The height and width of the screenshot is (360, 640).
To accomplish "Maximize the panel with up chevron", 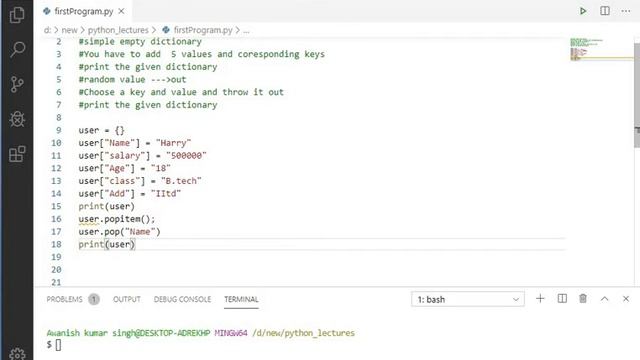I will pos(604,299).
